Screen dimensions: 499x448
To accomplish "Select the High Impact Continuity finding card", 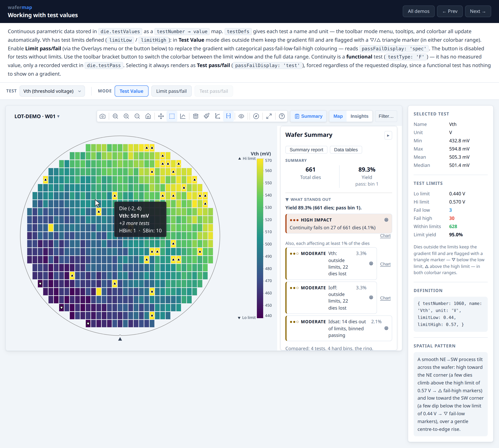I will (x=339, y=223).
